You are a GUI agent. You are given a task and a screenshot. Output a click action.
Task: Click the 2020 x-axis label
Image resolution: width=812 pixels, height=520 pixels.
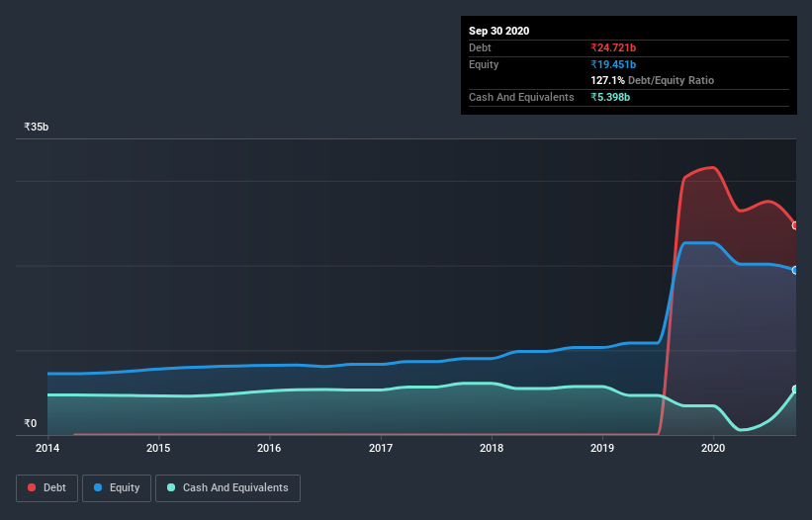pos(713,448)
